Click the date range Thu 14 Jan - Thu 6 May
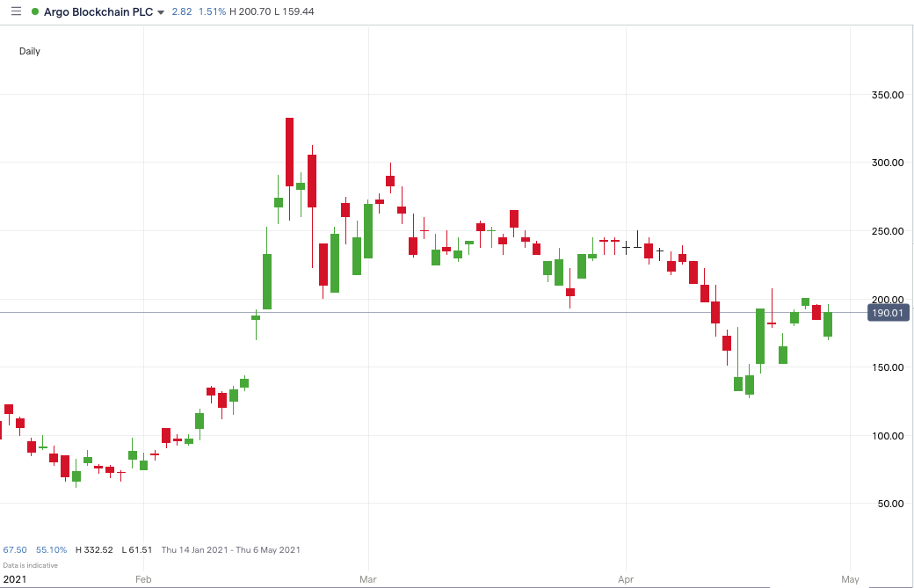Image resolution: width=914 pixels, height=588 pixels. pyautogui.click(x=230, y=548)
